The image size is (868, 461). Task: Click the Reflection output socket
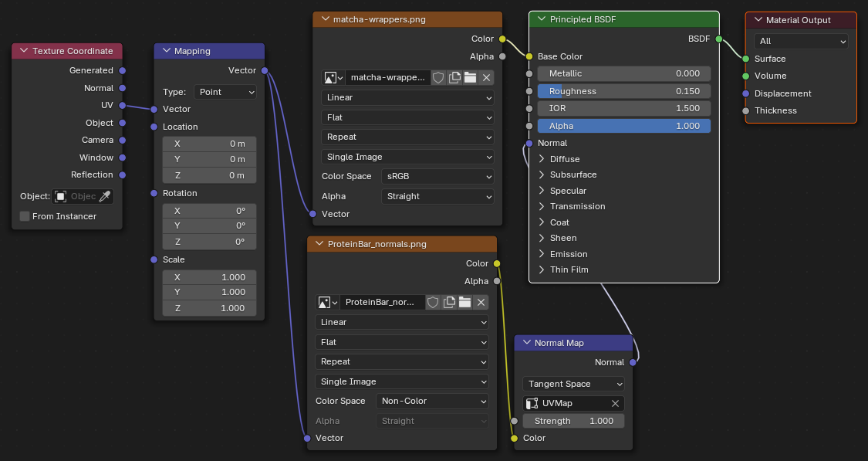tap(123, 175)
